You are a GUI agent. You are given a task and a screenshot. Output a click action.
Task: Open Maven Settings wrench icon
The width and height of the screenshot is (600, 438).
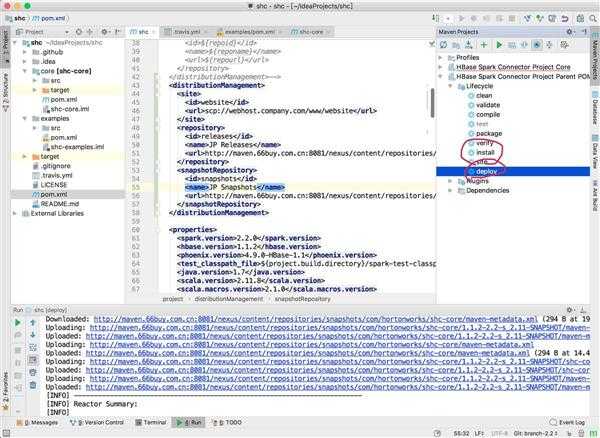point(564,45)
